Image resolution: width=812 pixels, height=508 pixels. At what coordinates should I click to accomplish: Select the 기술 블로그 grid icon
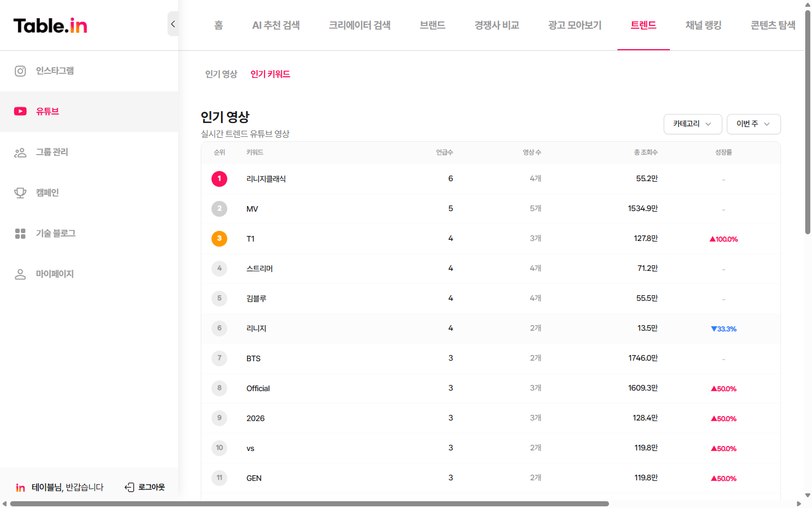click(20, 233)
